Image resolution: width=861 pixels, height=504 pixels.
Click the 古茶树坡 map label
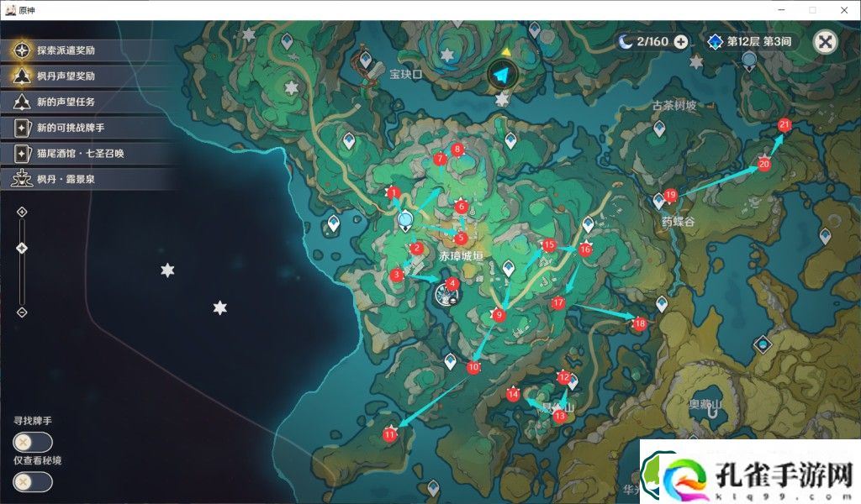674,105
